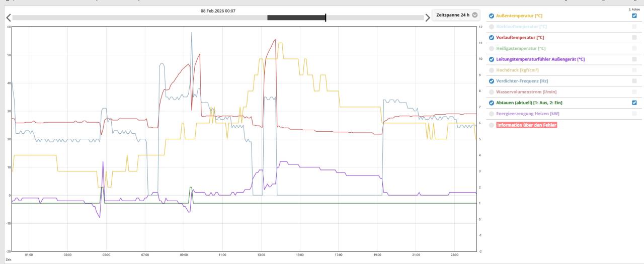Screen dimensions: 644x264
Task: Hide the Verdichter-Frequenz series check icon
Action: tap(492, 81)
